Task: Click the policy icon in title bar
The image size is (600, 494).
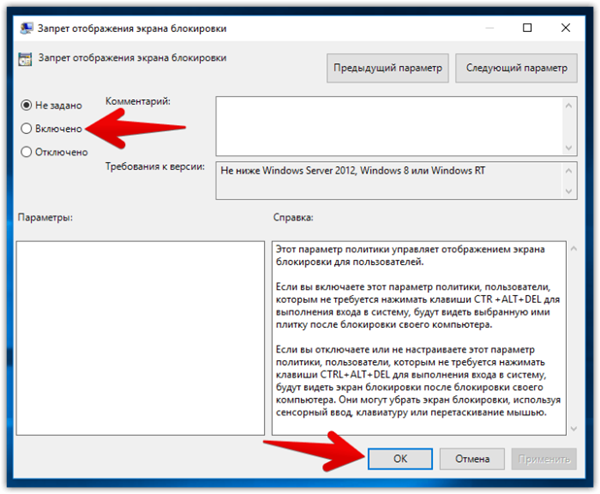Action: pos(26,28)
